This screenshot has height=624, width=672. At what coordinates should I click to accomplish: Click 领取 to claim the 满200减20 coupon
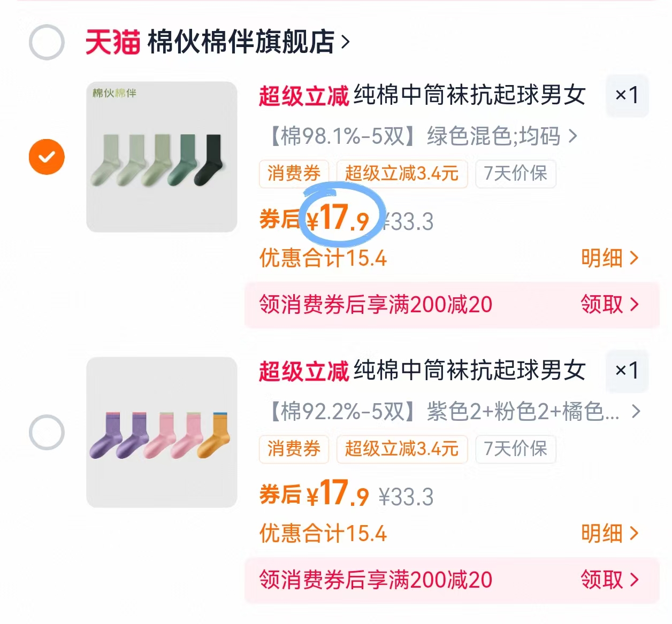click(609, 305)
